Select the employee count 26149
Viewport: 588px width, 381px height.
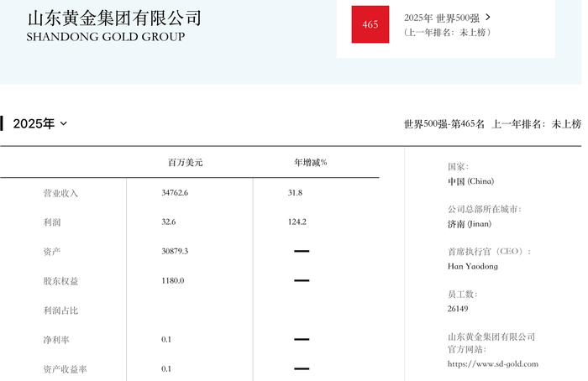458,309
